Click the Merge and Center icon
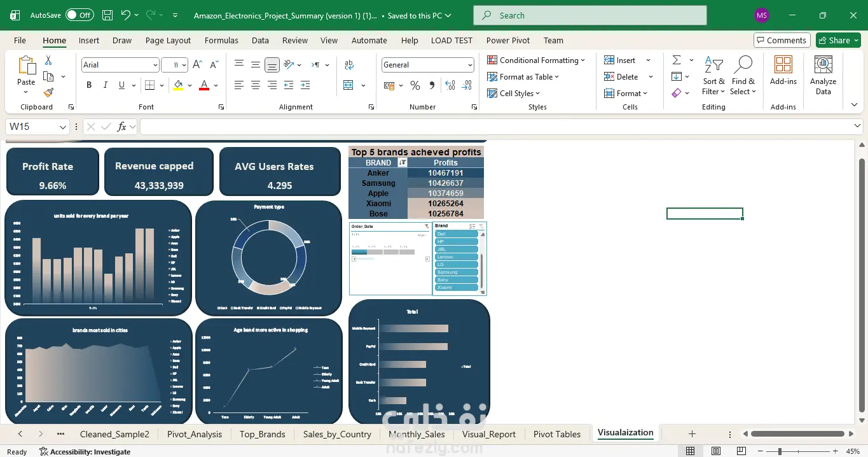Screen dimensions: 868x457 pyautogui.click(x=348, y=85)
